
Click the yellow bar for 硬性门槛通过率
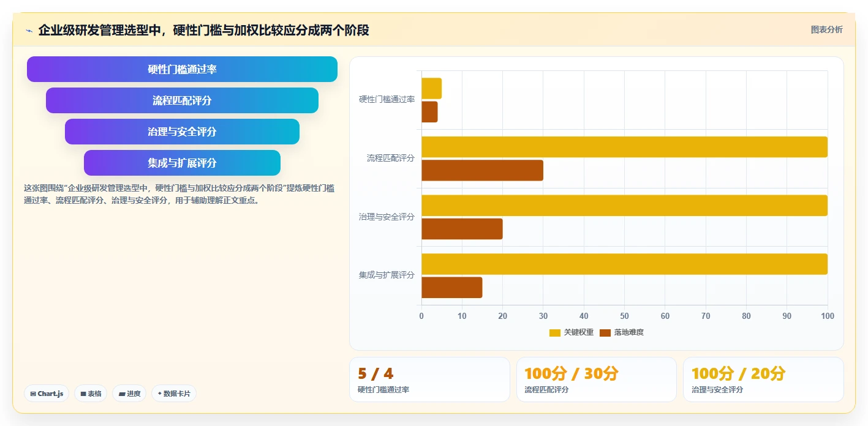(431, 89)
